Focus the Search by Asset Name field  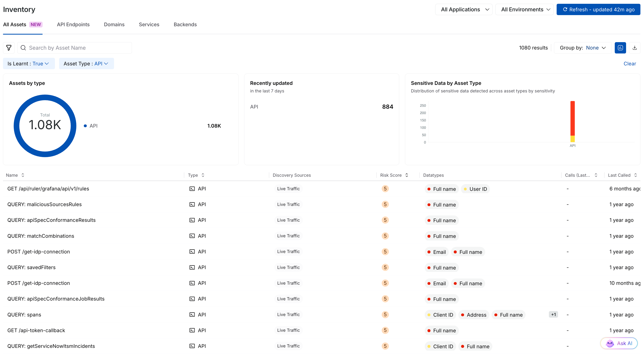[x=74, y=48]
